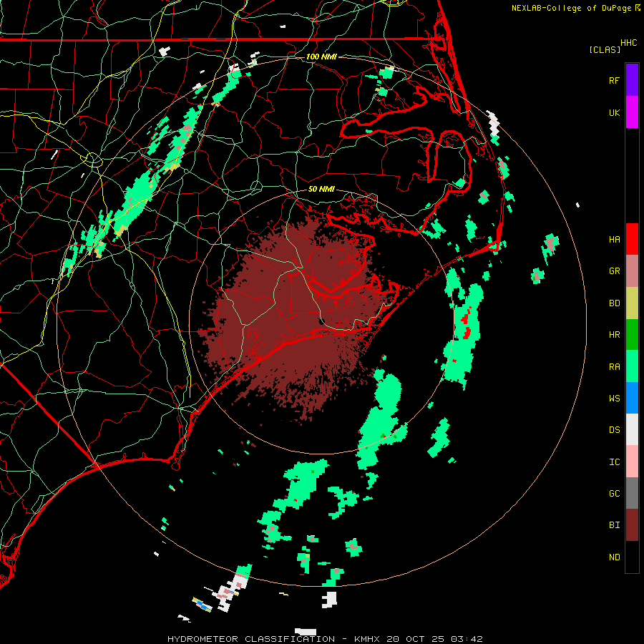644x644 pixels.
Task: Click the [CLAS] legend header text
Action: coord(605,49)
